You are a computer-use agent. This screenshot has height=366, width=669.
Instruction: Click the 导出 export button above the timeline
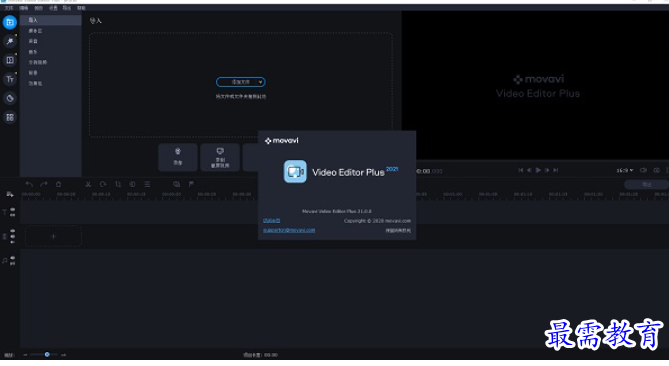click(647, 184)
